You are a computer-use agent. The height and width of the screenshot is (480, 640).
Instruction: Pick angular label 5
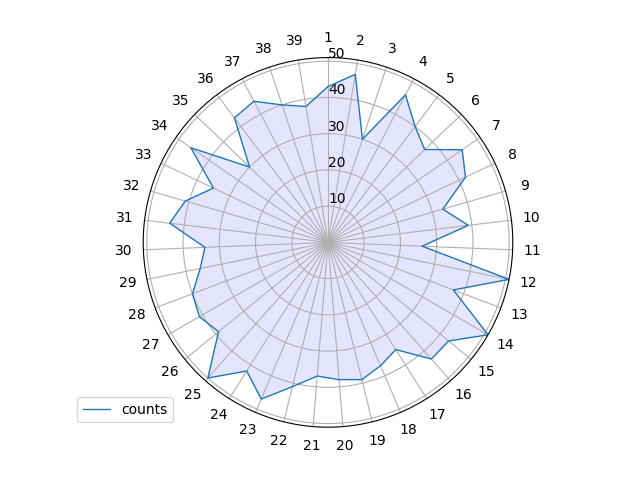(450, 78)
